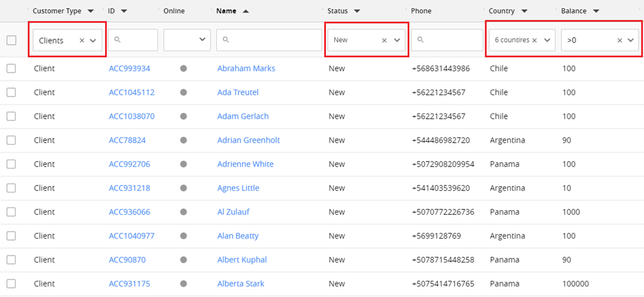
Task: Click the Balance header sort arrow
Action: (596, 11)
